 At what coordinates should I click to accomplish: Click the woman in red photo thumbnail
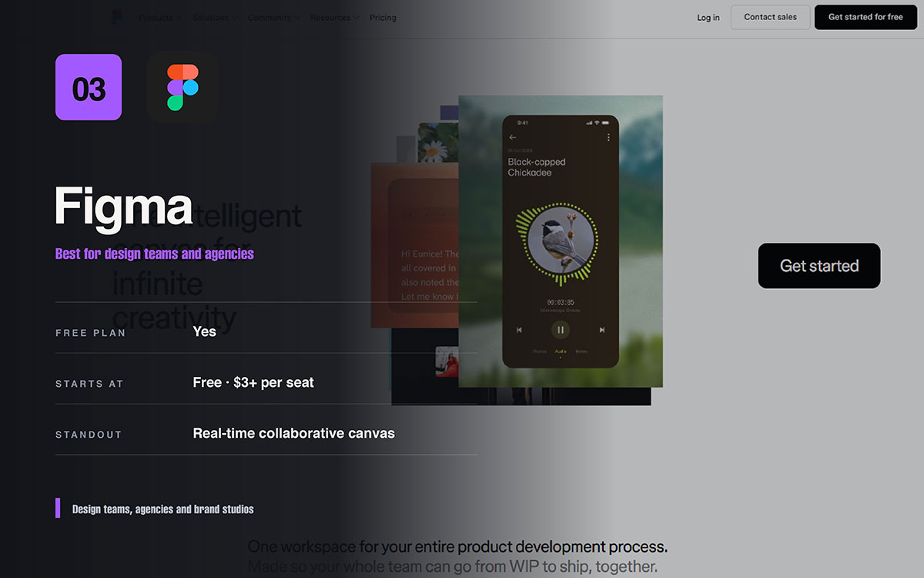pos(447,362)
